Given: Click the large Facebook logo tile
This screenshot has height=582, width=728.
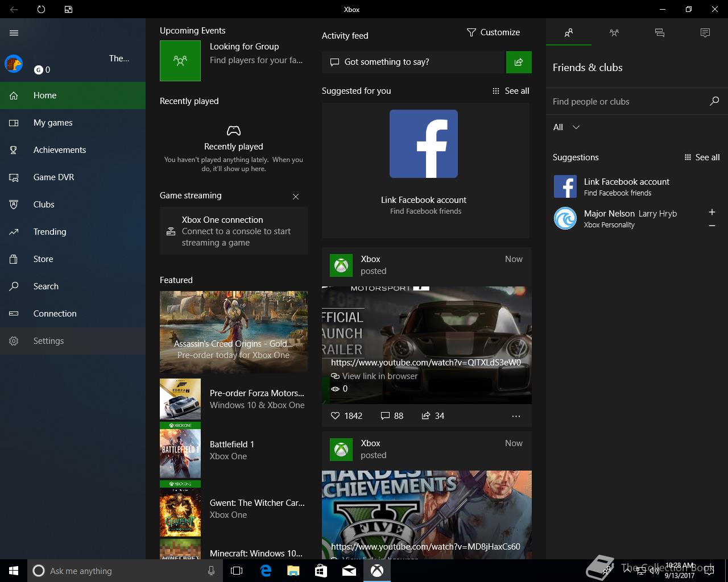Looking at the screenshot, I should pyautogui.click(x=424, y=144).
